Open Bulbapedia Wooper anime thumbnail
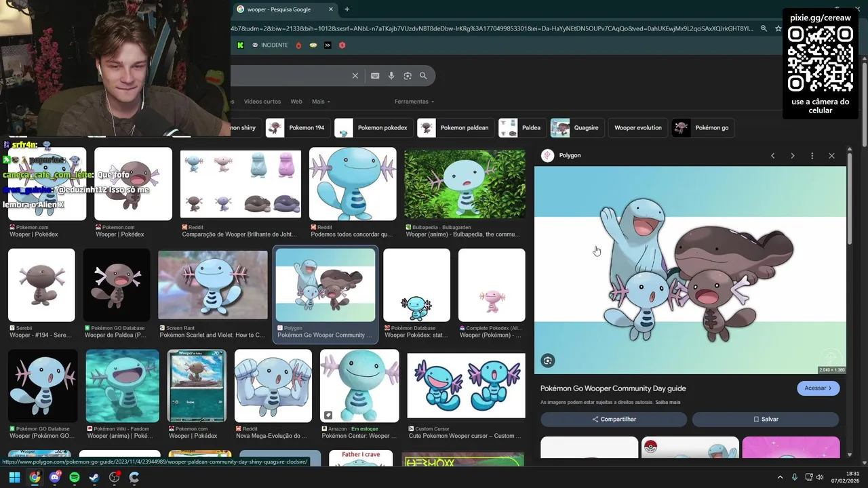868x488 pixels. [x=465, y=184]
